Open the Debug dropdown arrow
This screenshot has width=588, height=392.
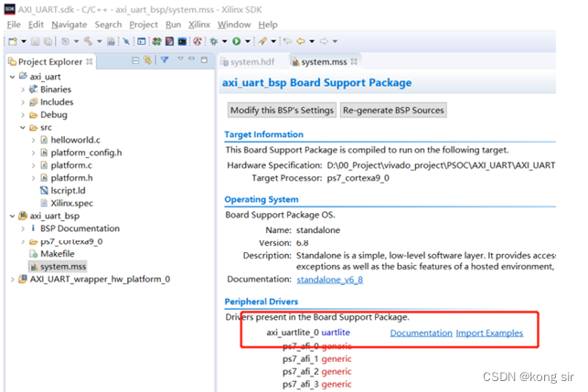point(225,41)
